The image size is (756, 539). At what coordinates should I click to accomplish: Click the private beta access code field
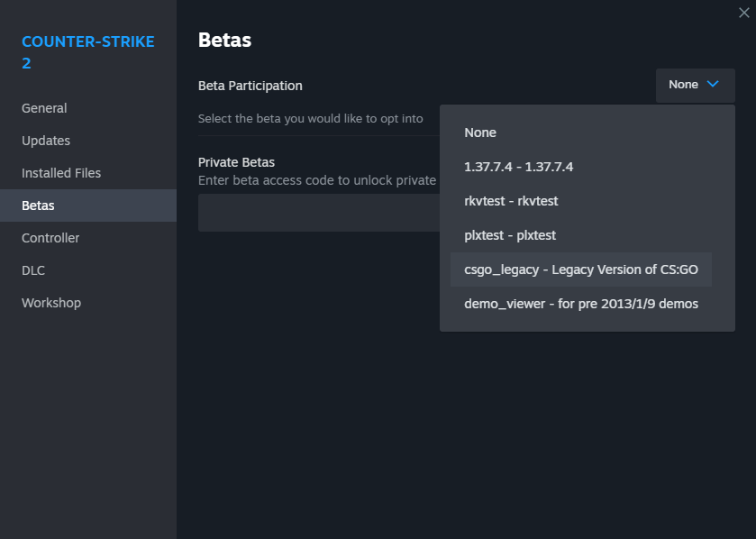click(x=317, y=213)
